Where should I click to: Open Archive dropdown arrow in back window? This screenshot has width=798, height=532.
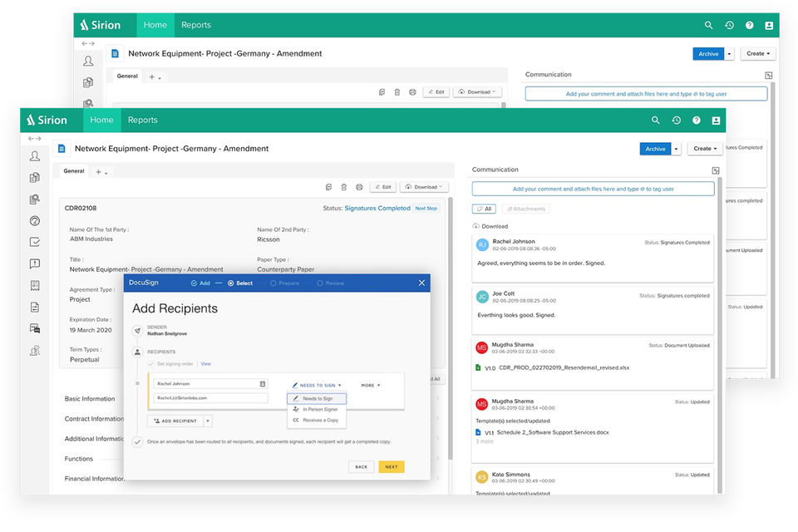tap(729, 54)
